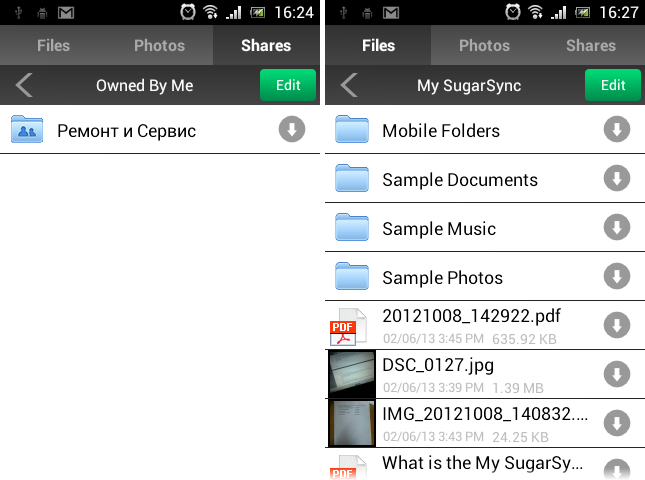Select Sample Music label
Image resolution: width=645 pixels, height=480 pixels.
439,229
